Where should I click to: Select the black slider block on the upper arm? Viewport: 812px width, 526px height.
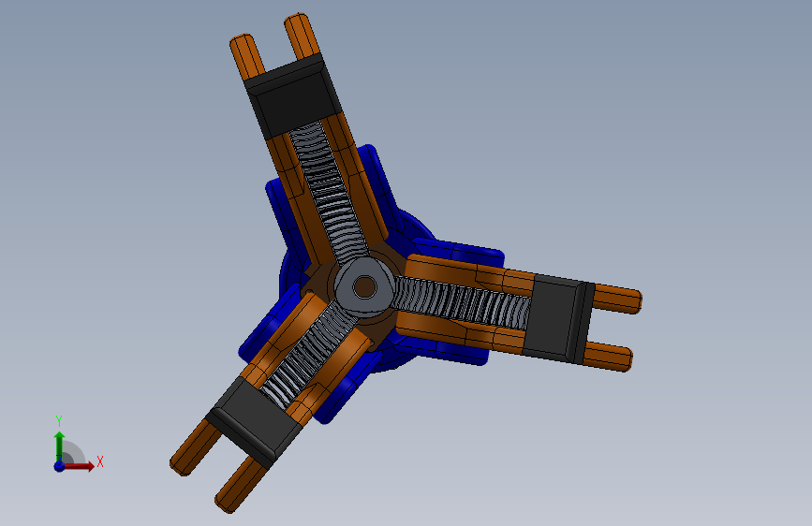(294, 95)
